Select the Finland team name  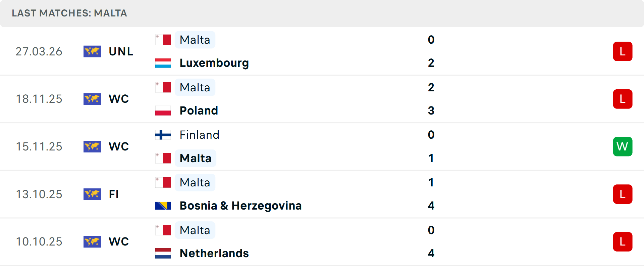click(x=199, y=135)
